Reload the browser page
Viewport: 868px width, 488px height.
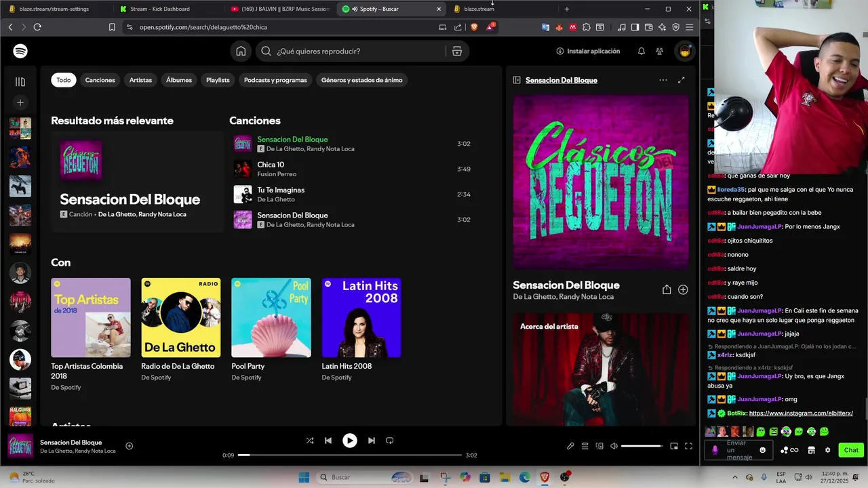[37, 27]
